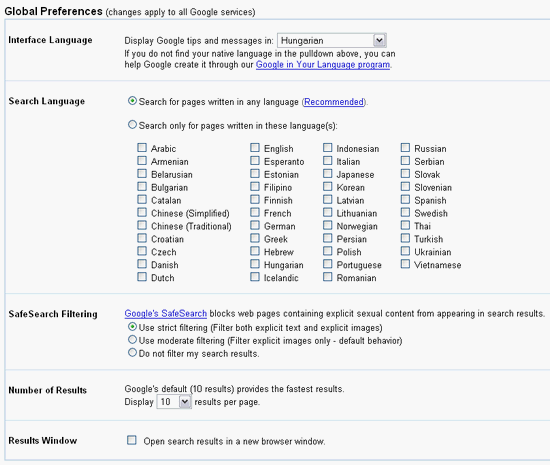Viewport: 550px width, 465px height.
Task: Check the Lithuanian language box
Action: pos(328,213)
